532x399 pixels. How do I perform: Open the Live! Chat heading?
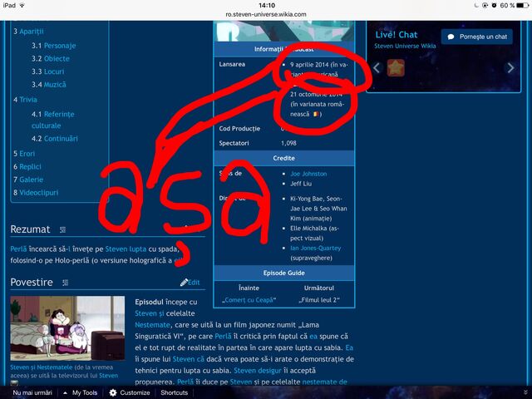[x=397, y=35]
